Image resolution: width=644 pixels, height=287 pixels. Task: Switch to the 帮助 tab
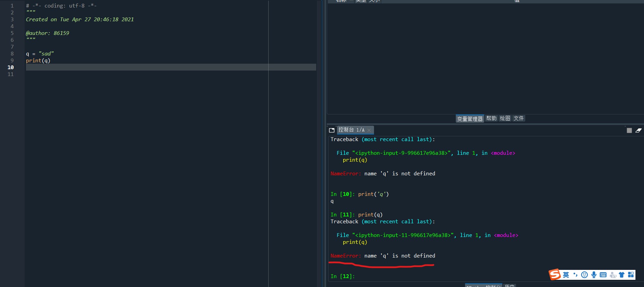[491, 118]
